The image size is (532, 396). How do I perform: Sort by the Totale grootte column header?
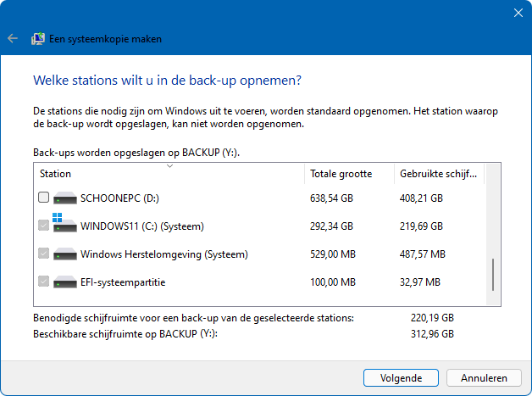[350, 174]
